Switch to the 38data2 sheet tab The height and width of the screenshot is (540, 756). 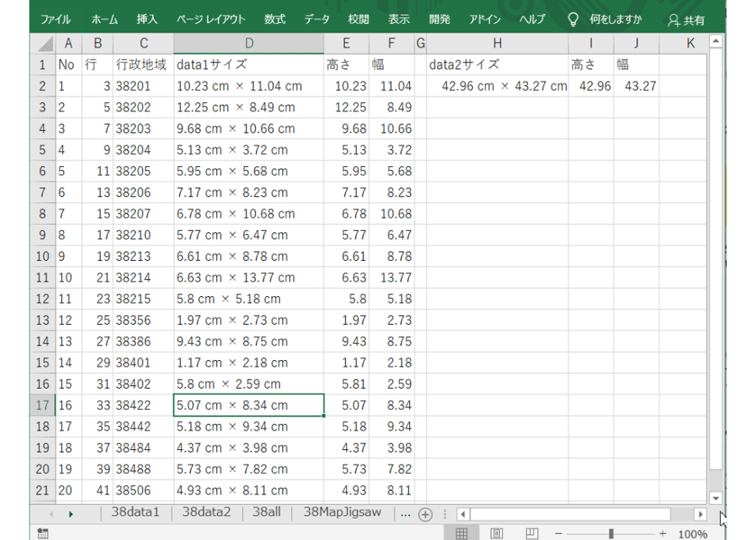[x=206, y=512]
